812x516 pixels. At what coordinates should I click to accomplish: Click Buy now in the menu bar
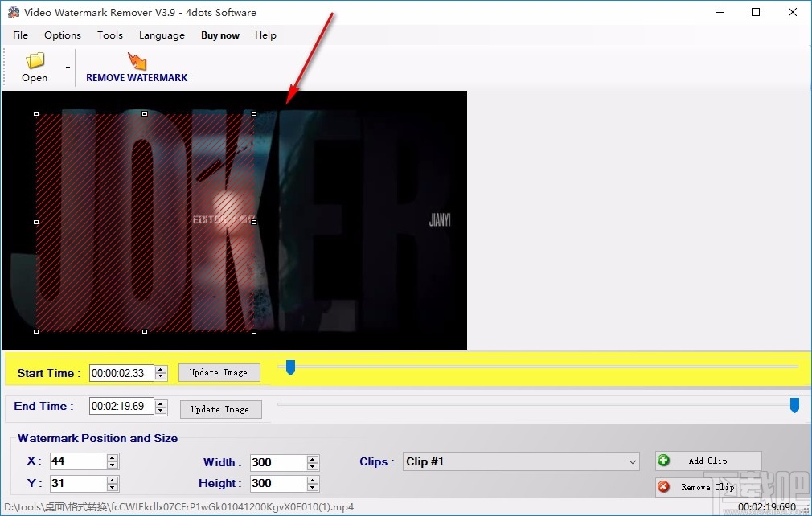click(x=219, y=35)
